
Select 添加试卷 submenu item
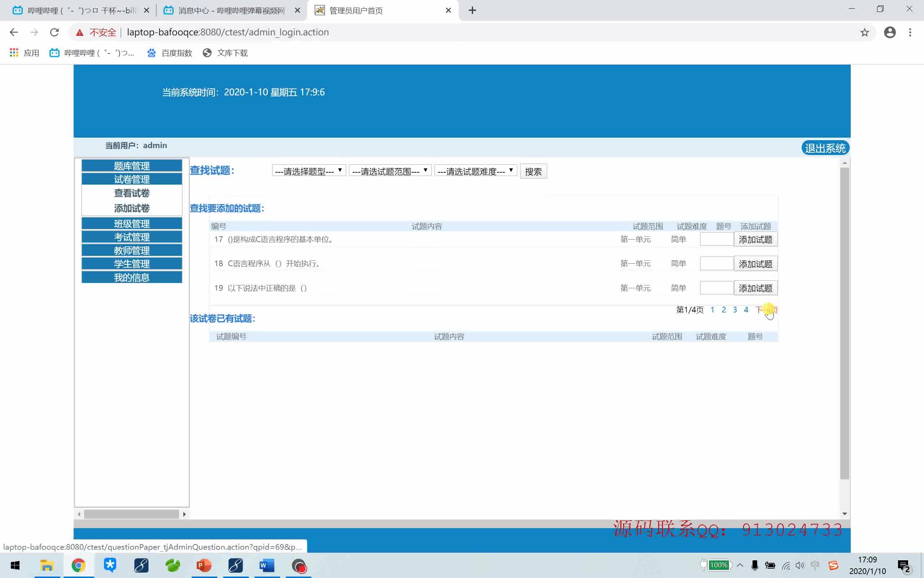[132, 208]
